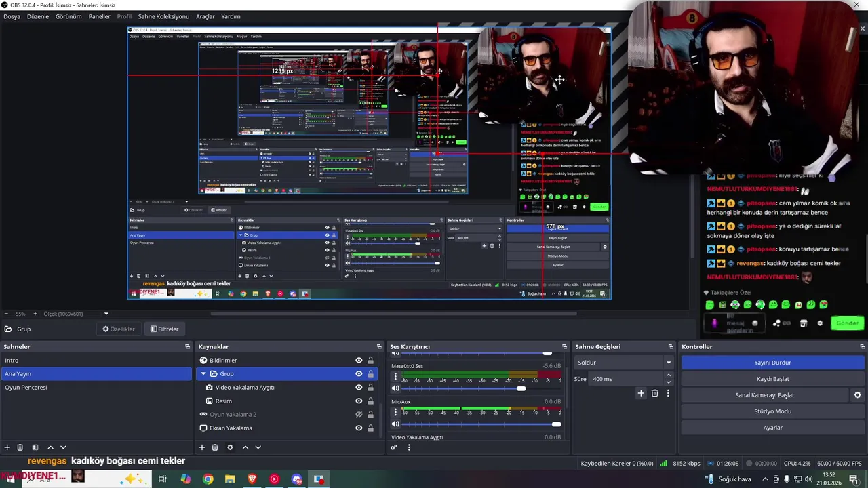868x488 pixels.
Task: Click Kaydı Başlat to start recording
Action: (772, 379)
